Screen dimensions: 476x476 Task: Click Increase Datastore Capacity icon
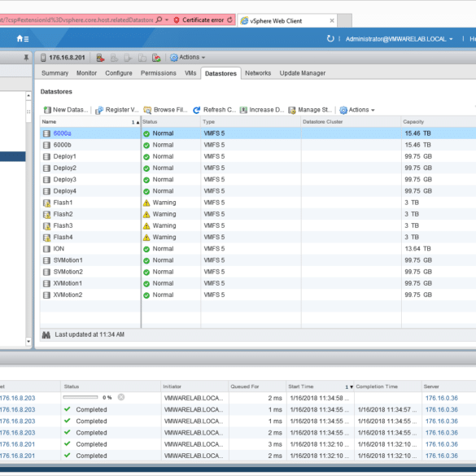[x=243, y=110]
